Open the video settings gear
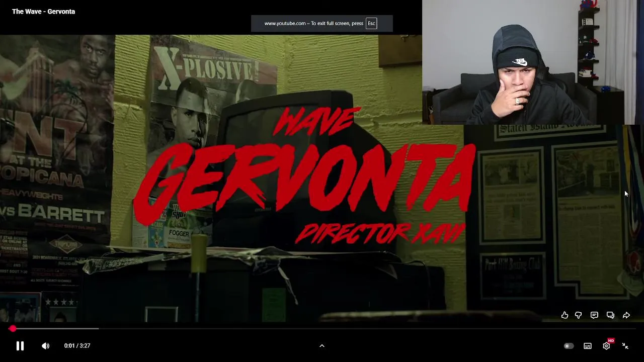Viewport: 644px width, 362px height. pyautogui.click(x=607, y=345)
